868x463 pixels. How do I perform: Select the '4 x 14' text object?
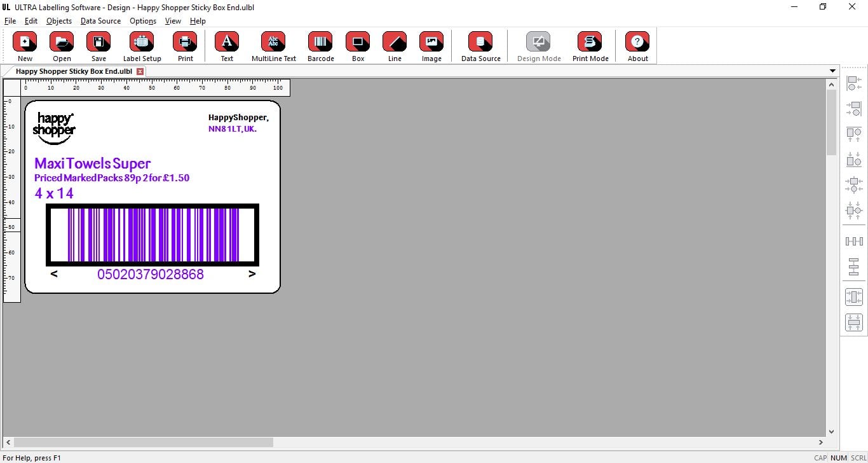tap(54, 193)
